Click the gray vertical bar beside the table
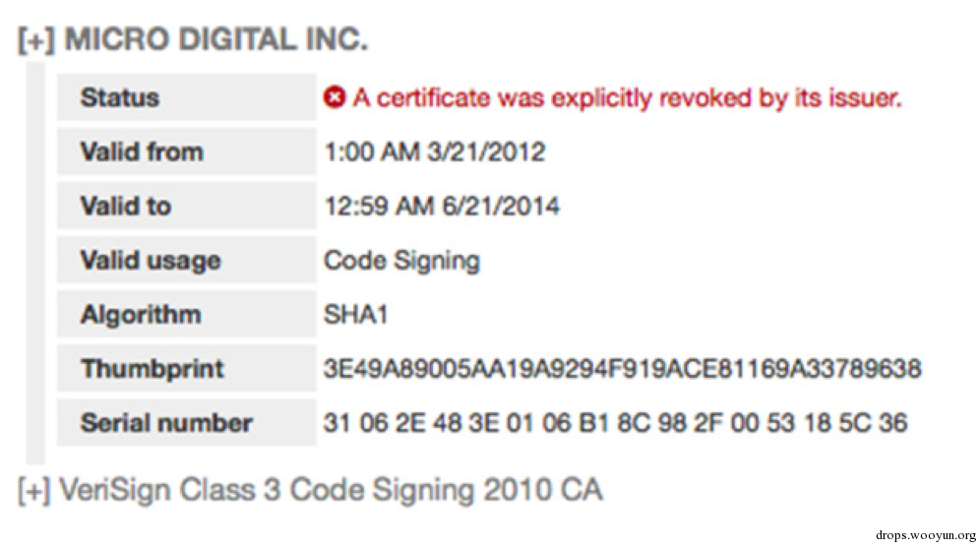 pyautogui.click(x=35, y=263)
